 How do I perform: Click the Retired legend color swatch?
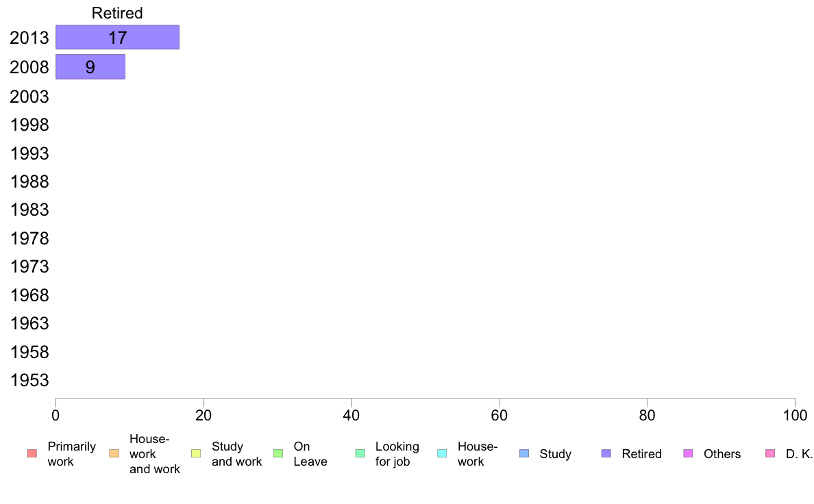pyautogui.click(x=606, y=453)
